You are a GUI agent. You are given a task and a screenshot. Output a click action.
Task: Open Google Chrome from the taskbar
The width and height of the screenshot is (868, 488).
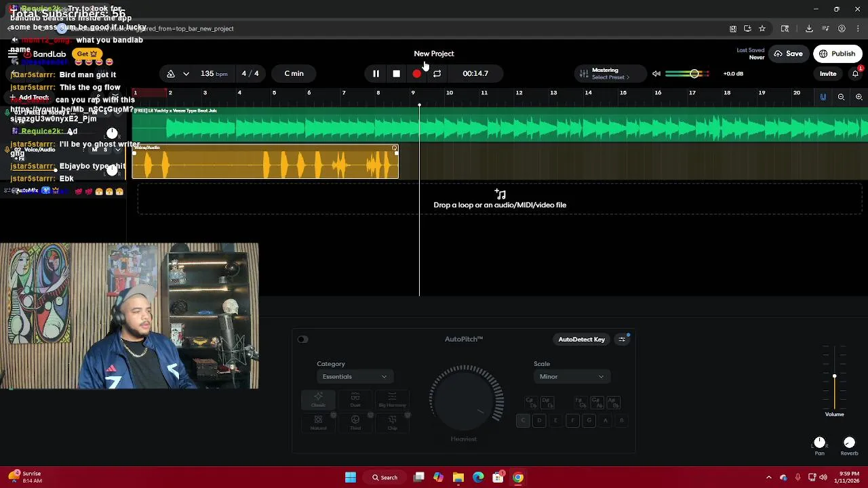518,477
